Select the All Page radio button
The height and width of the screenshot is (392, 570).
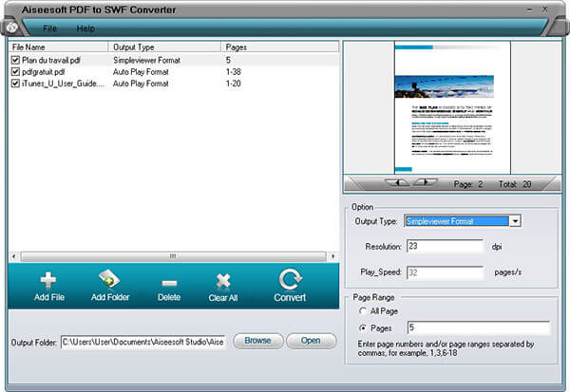tap(363, 311)
